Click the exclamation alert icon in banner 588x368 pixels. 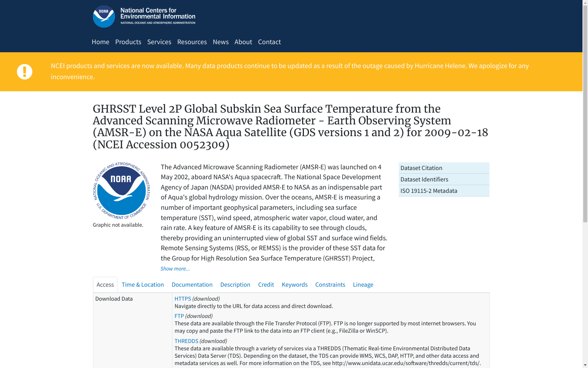pos(25,72)
